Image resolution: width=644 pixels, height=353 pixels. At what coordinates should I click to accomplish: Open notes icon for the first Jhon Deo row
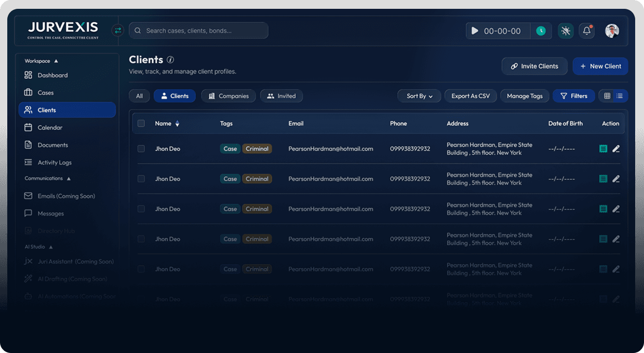(603, 149)
